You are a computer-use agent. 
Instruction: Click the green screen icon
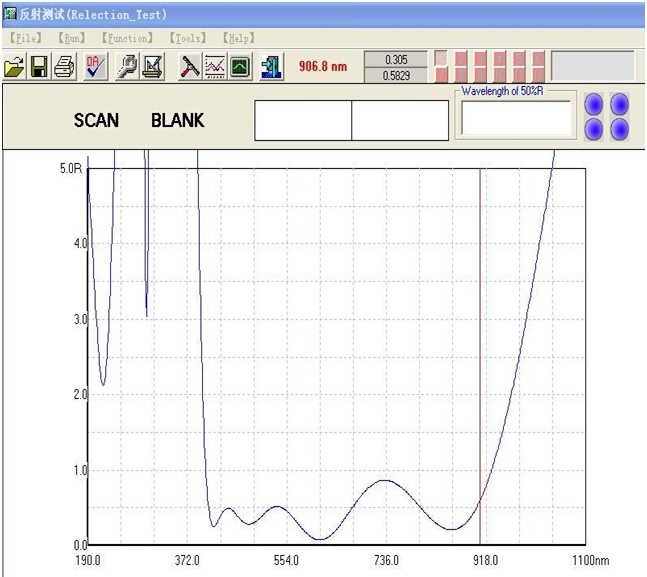pos(240,67)
